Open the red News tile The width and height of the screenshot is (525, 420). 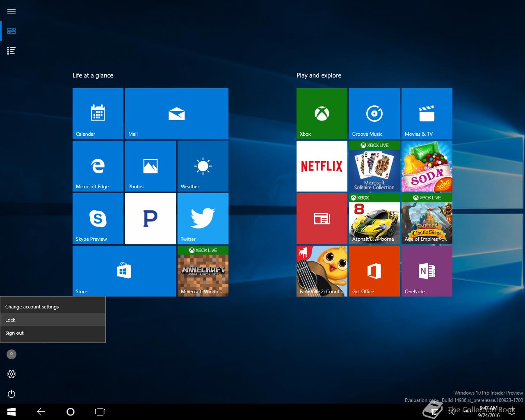click(x=322, y=219)
